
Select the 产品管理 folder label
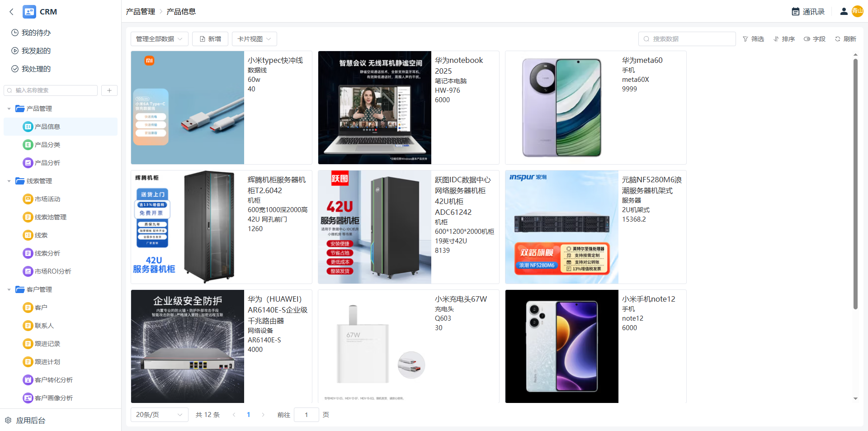[x=39, y=109]
